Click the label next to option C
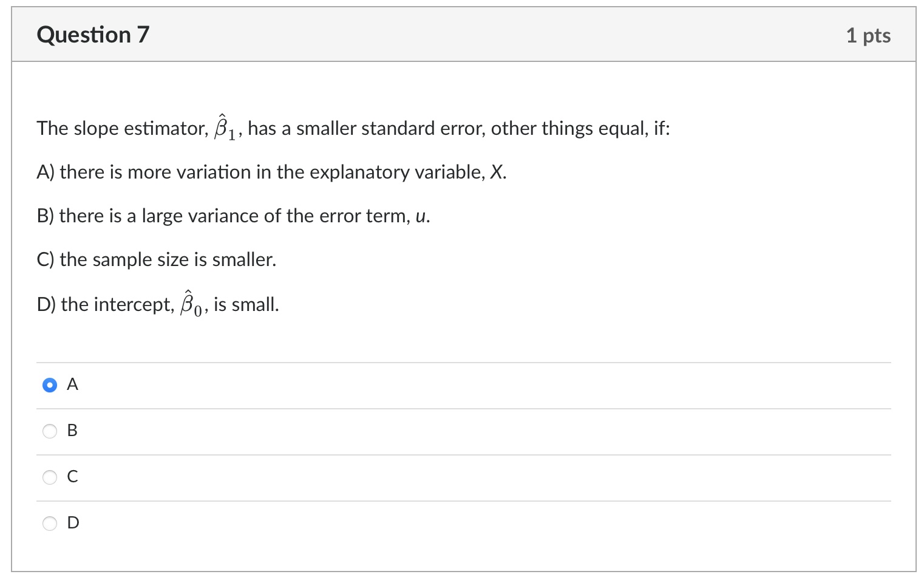The height and width of the screenshot is (577, 924). point(73,477)
